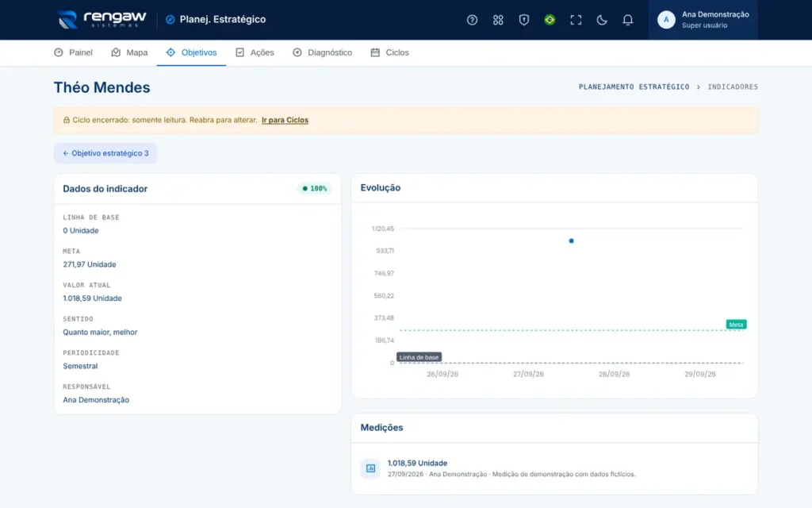Click the valor atual 1.018,59 Unidade in Dados
This screenshot has width=812, height=508.
pyautogui.click(x=92, y=298)
